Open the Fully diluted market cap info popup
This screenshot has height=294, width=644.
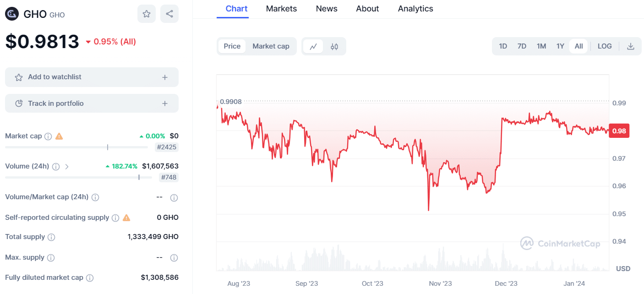[90, 278]
